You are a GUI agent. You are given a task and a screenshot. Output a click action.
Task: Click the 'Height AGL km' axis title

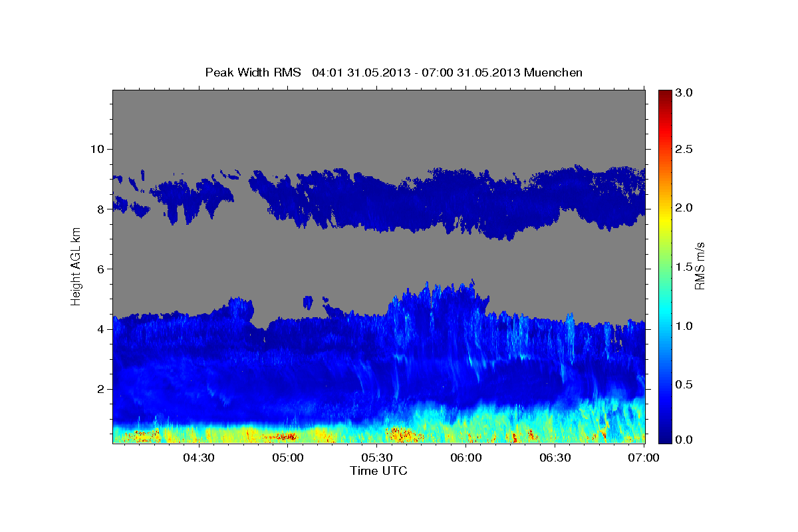[76, 266]
